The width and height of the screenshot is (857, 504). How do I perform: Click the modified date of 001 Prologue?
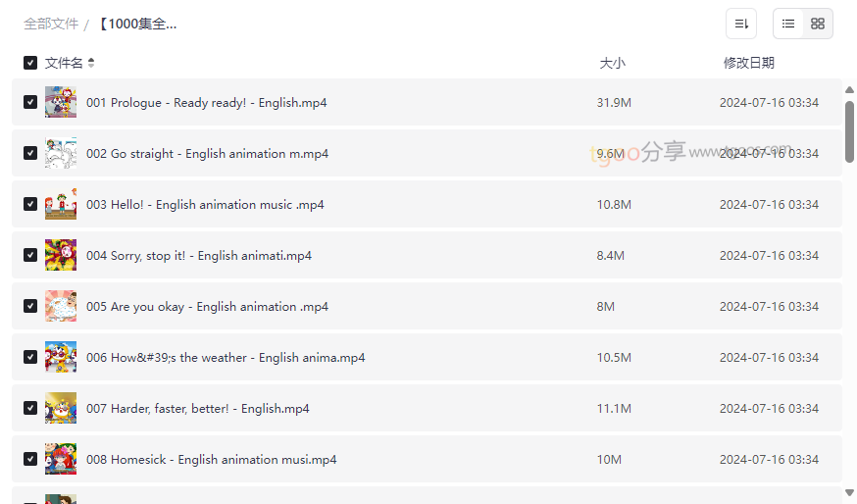769,103
